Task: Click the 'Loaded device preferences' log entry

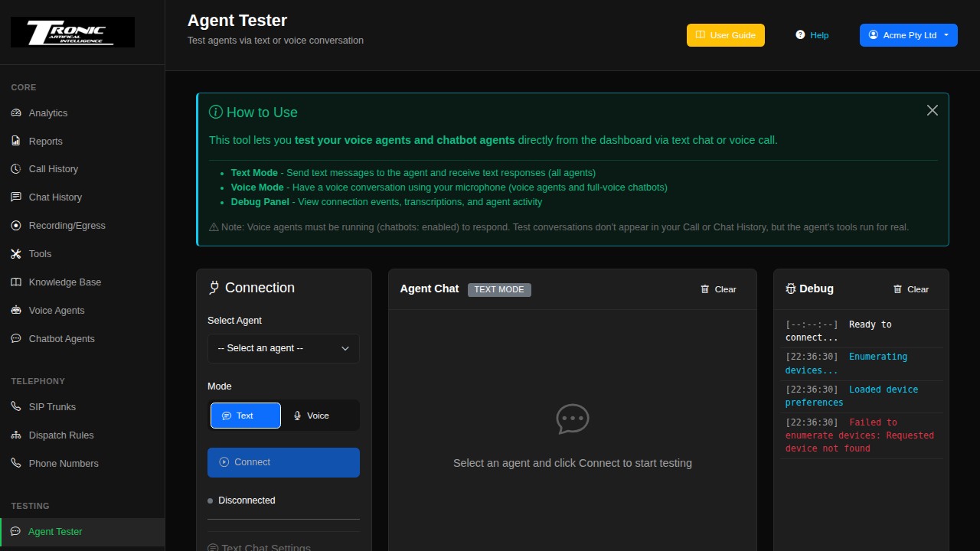Action: (862, 396)
